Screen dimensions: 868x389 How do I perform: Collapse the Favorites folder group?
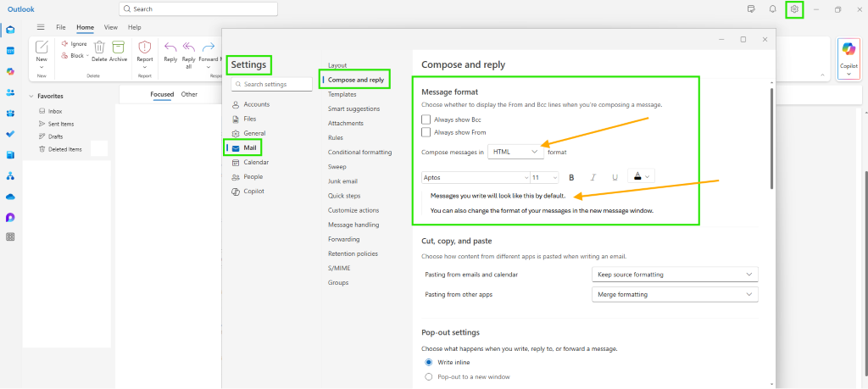pos(31,97)
